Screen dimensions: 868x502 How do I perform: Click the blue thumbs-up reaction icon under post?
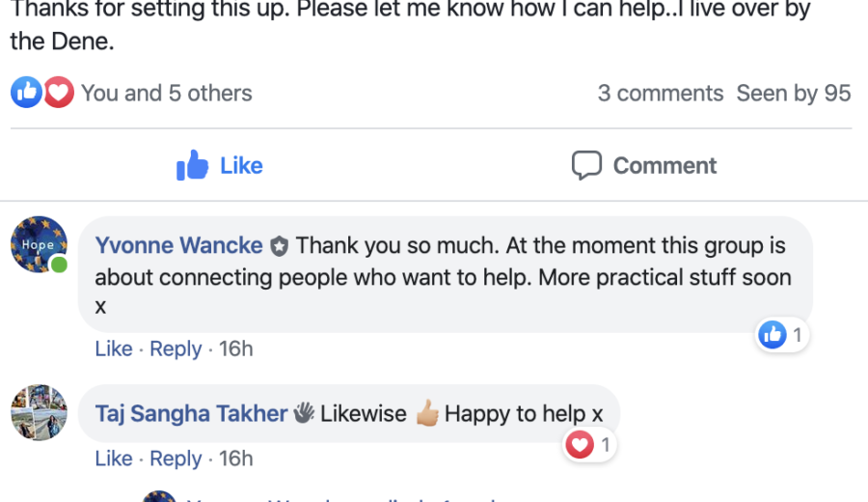pyautogui.click(x=26, y=93)
